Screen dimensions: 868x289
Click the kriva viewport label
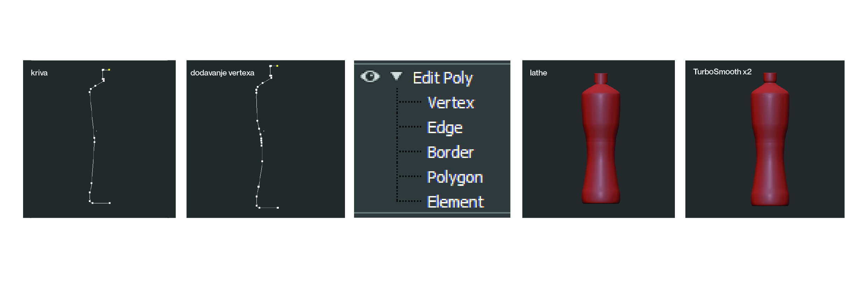[x=39, y=73]
